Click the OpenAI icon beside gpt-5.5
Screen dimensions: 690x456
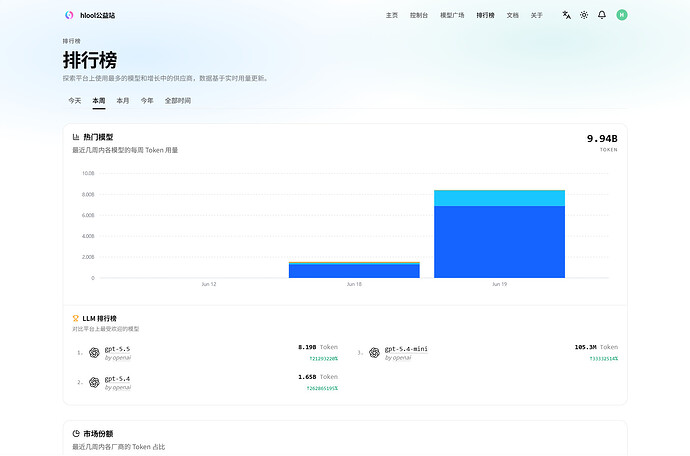point(94,353)
